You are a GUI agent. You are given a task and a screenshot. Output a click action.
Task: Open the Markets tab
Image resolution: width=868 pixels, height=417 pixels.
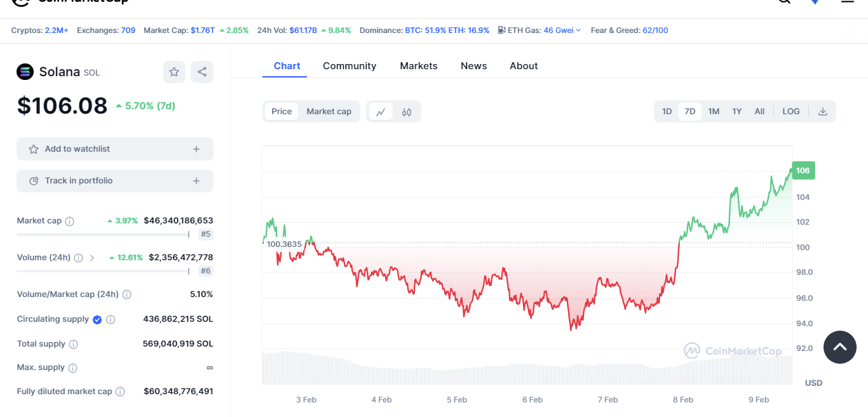(419, 66)
